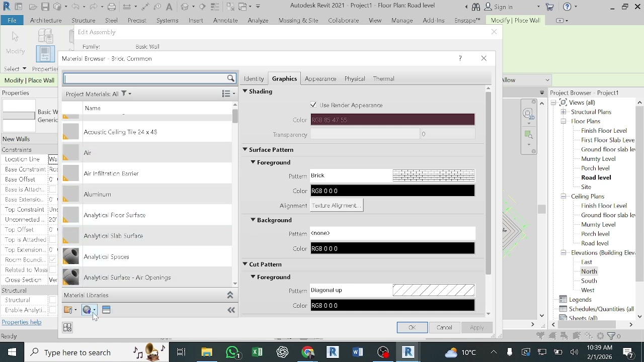Screen dimensions: 644x362
Task: Click the Redo arrow in Quick Access toolbar
Action: coord(94,7)
